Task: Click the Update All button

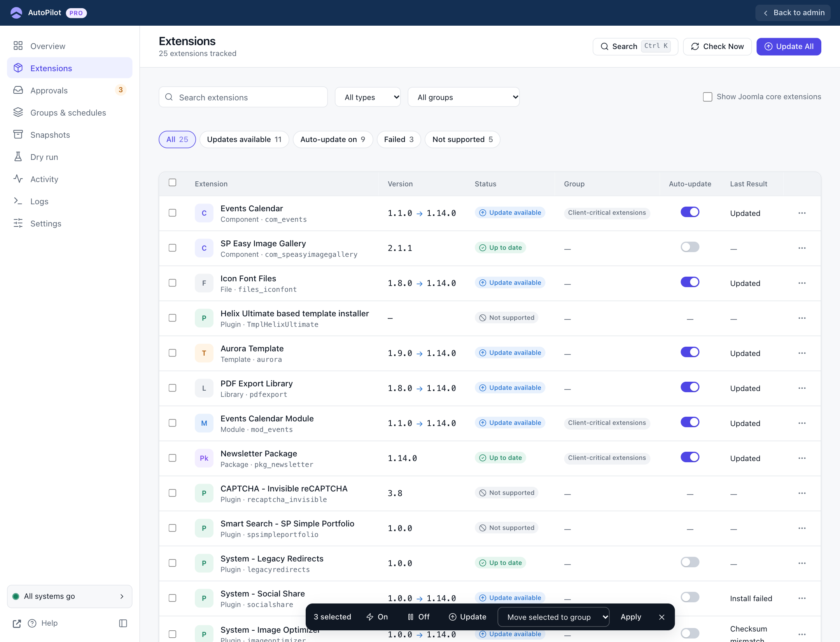Action: tap(789, 47)
